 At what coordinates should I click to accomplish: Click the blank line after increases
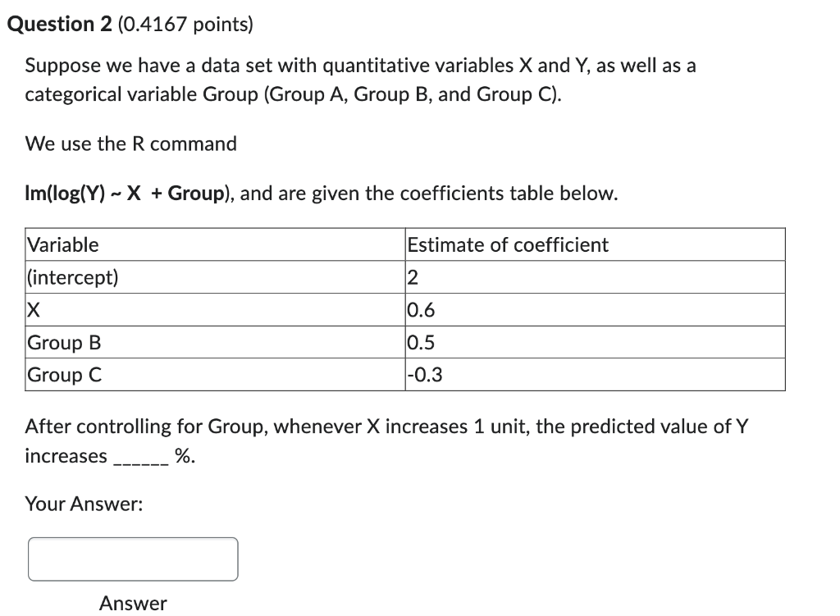pos(136,456)
